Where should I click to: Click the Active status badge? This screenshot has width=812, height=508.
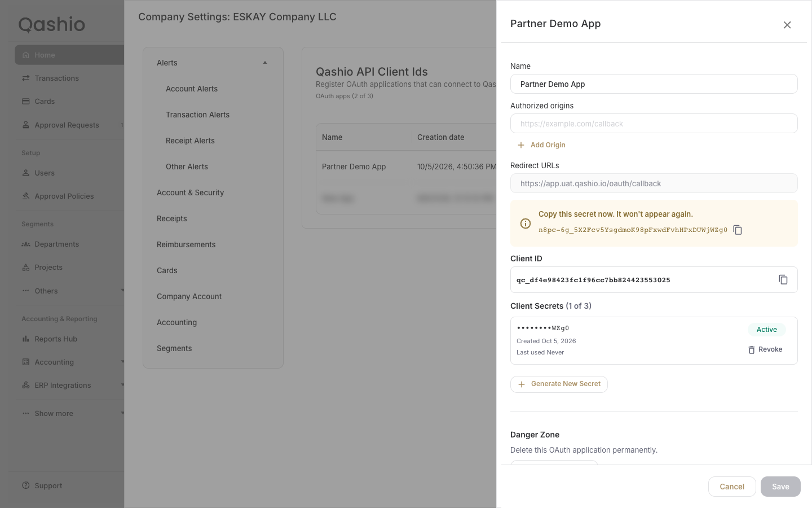coord(767,330)
